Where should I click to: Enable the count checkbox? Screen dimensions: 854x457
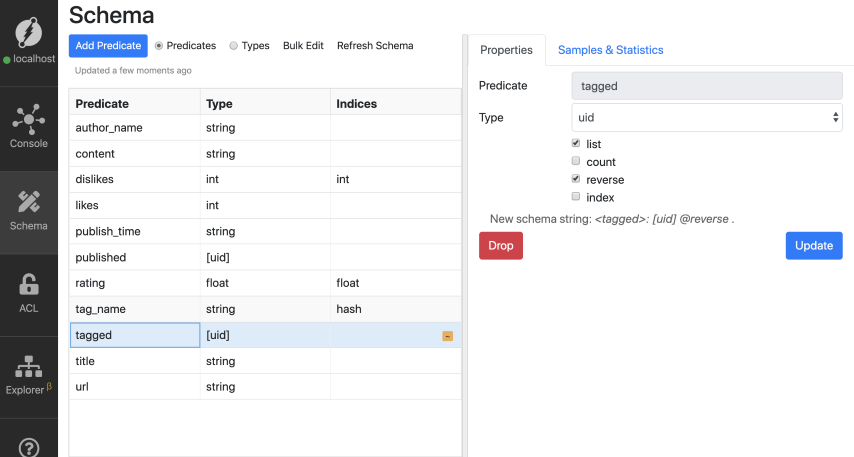(575, 161)
